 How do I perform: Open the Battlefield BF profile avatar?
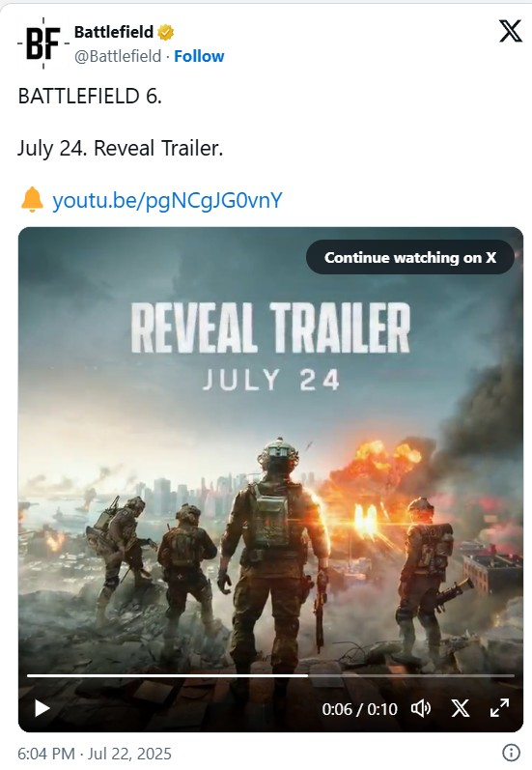[43, 43]
